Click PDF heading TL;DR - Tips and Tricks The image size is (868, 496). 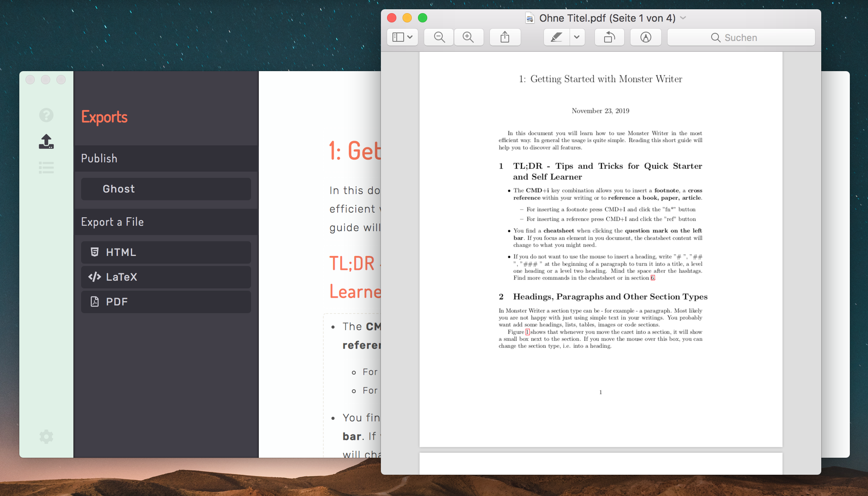tap(600, 171)
